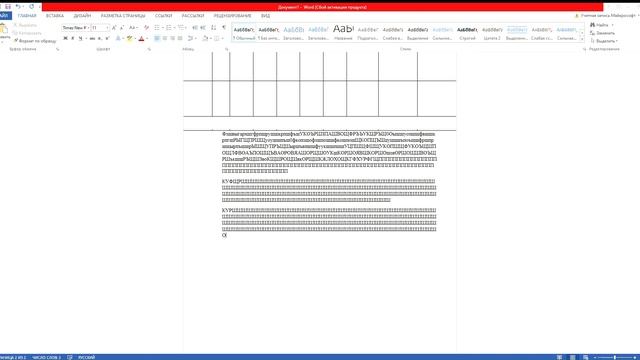This screenshot has height=360, width=640.
Task: Apply text highlight color
Action: [129, 38]
